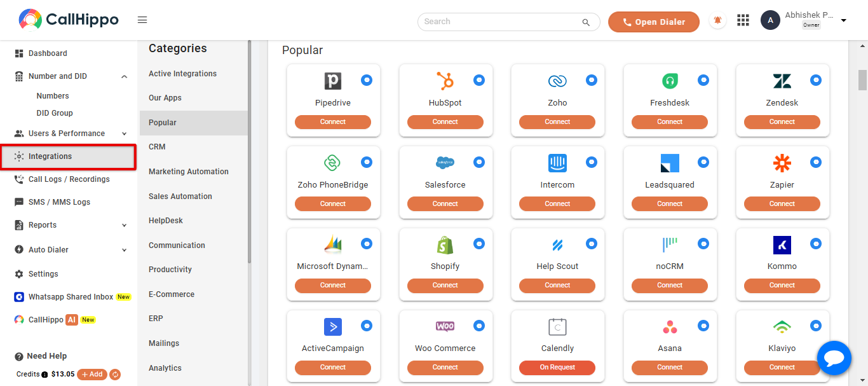Click the main page scrollbar

point(863,80)
